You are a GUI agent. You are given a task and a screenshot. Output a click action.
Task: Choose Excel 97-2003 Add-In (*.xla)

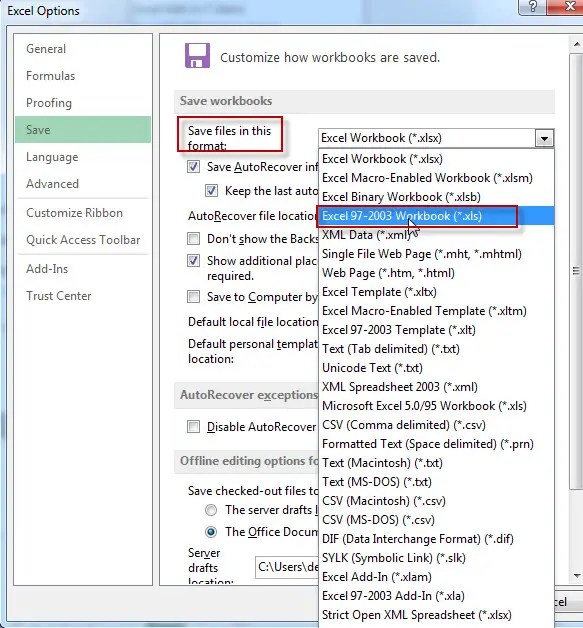click(436, 596)
